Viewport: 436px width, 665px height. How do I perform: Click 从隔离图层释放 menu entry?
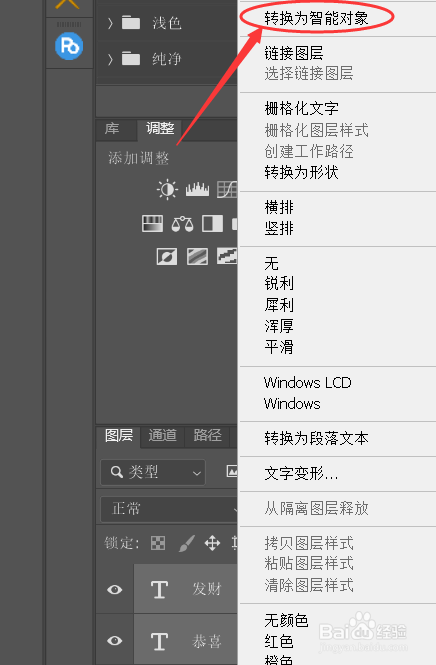pos(316,508)
